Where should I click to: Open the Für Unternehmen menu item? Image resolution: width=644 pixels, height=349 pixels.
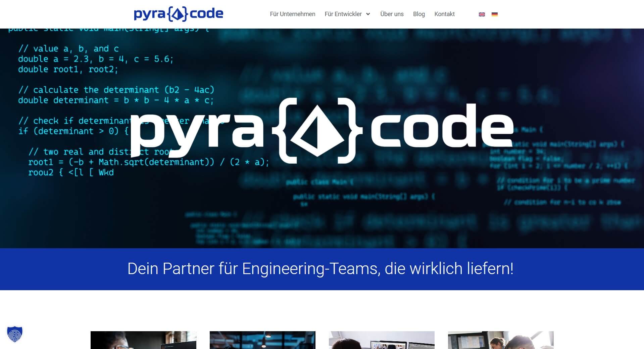click(x=292, y=14)
